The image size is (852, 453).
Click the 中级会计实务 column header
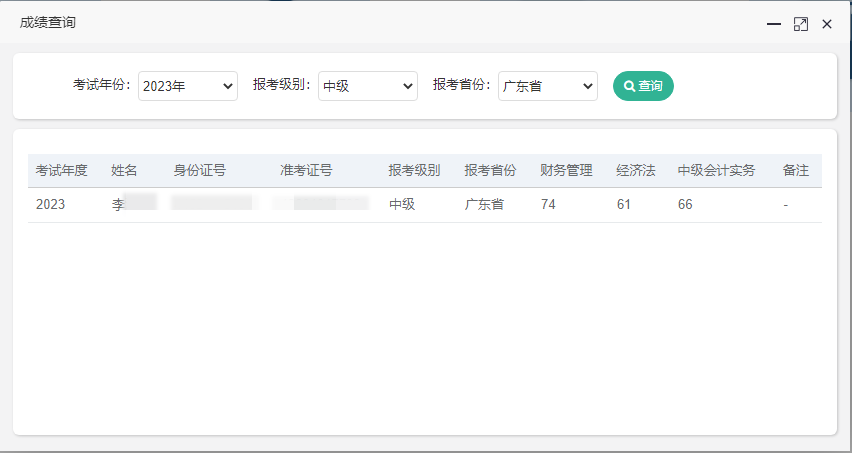coord(716,170)
